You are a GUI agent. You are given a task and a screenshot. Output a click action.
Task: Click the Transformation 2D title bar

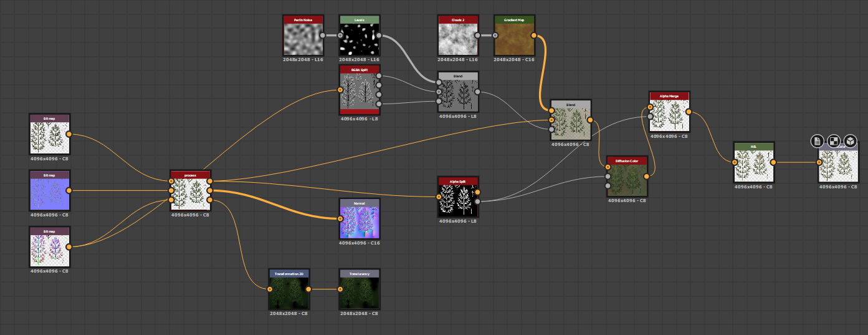coord(290,273)
